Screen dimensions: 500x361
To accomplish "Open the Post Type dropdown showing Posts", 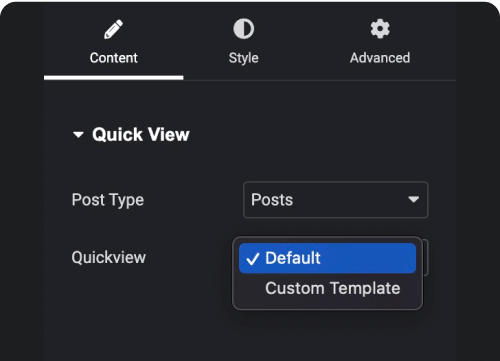I will 336,200.
